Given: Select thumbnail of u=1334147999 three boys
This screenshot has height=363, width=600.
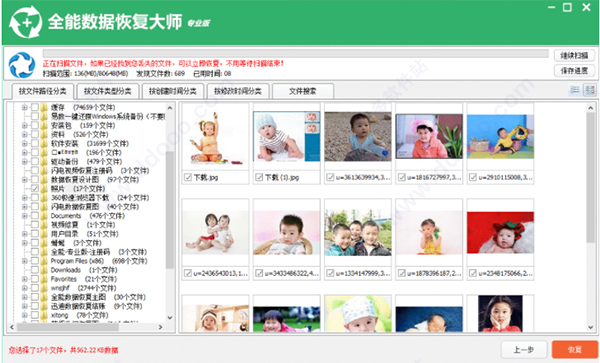Looking at the screenshot, I should click(358, 233).
